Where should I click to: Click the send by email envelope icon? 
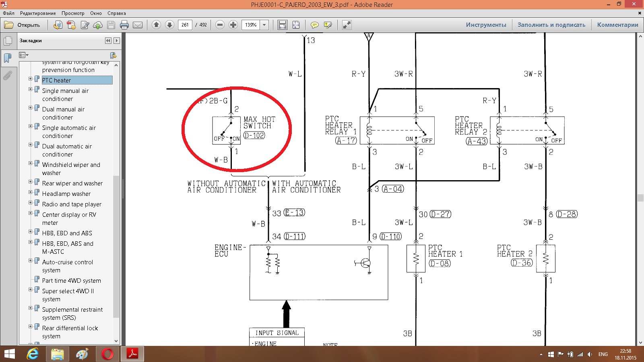pyautogui.click(x=138, y=25)
